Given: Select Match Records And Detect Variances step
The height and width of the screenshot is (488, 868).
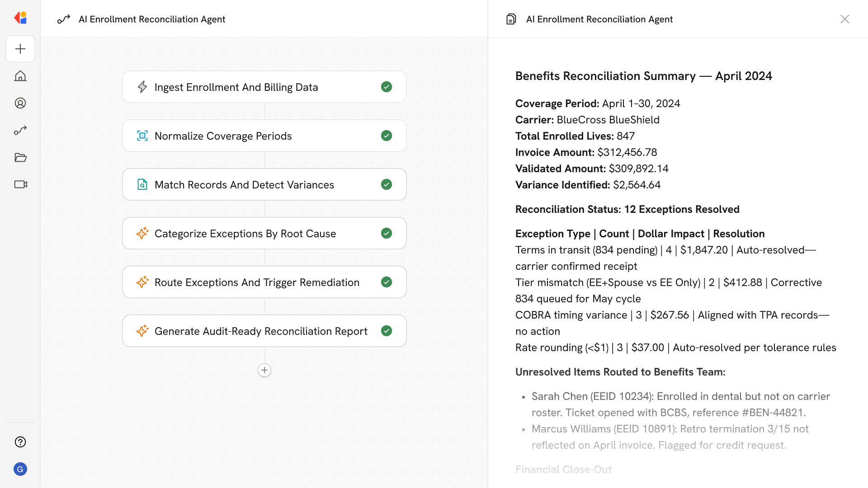Looking at the screenshot, I should [244, 184].
